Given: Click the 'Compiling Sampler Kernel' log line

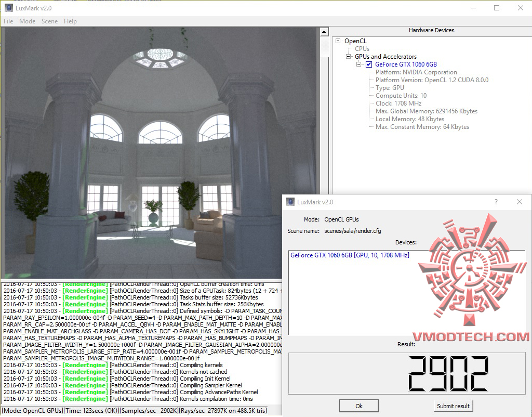Looking at the screenshot, I should click(123, 385).
